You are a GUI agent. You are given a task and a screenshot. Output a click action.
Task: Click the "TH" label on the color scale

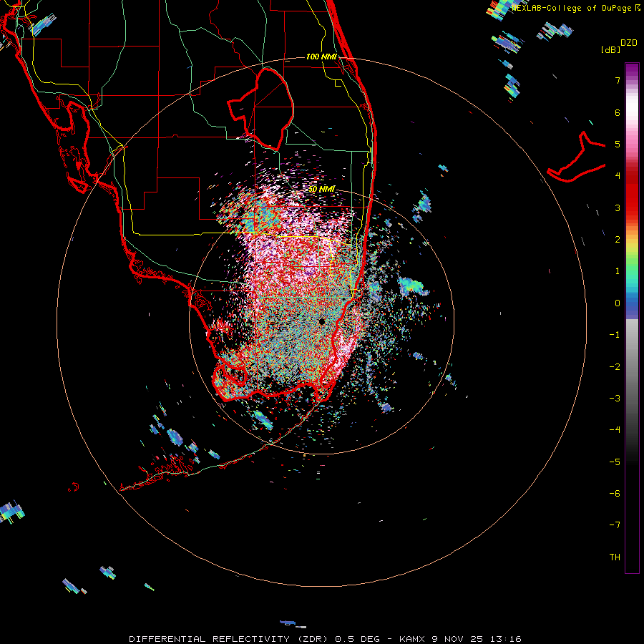click(615, 557)
